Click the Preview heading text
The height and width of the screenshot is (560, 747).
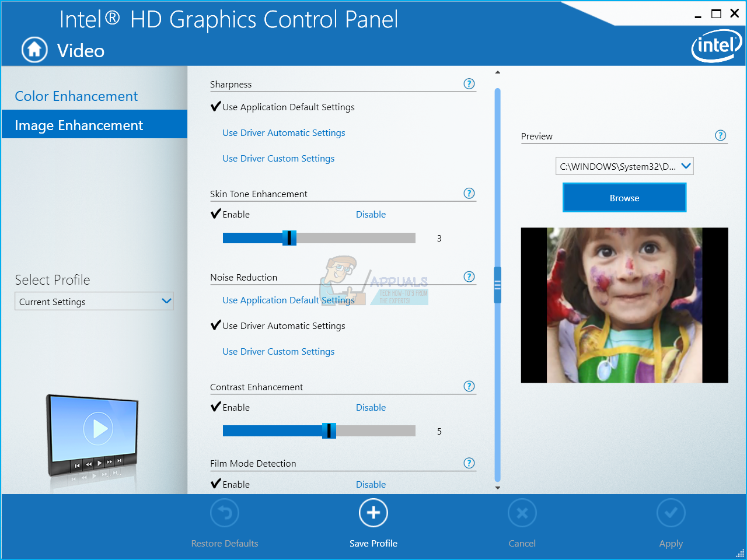537,136
